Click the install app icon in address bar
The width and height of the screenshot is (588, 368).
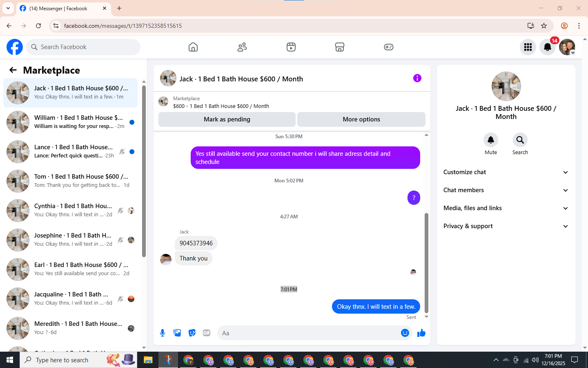point(531,26)
